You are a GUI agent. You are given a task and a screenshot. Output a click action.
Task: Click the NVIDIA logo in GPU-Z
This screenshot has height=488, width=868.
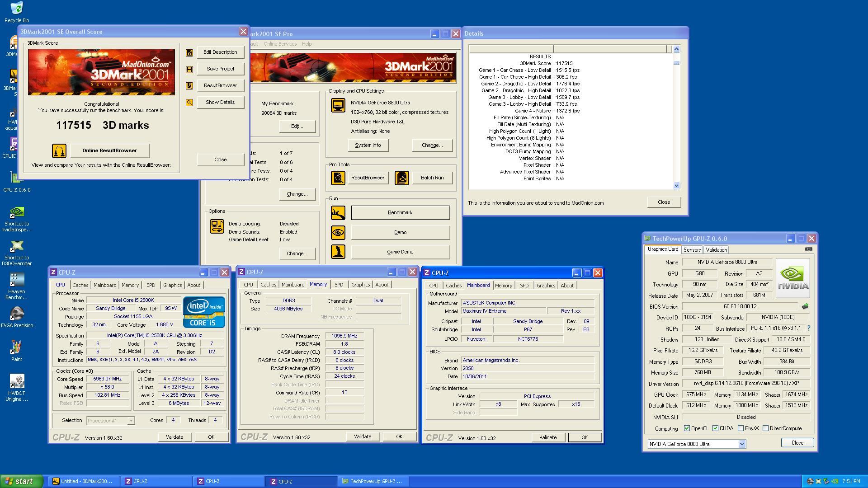pos(793,278)
